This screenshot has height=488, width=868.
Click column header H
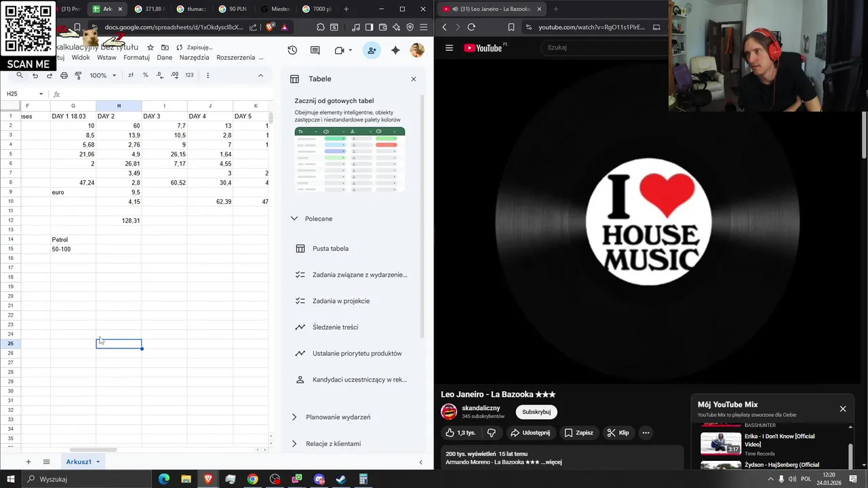tap(119, 106)
